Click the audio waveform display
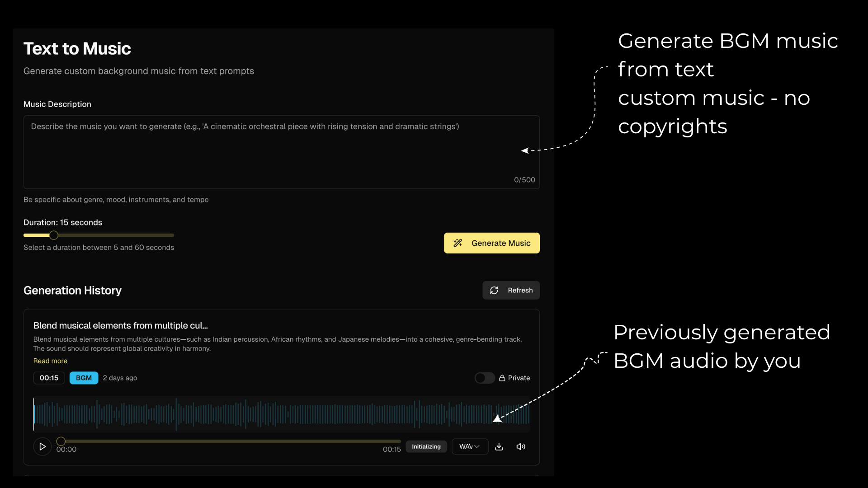Screen dimensions: 868x488 click(281, 414)
